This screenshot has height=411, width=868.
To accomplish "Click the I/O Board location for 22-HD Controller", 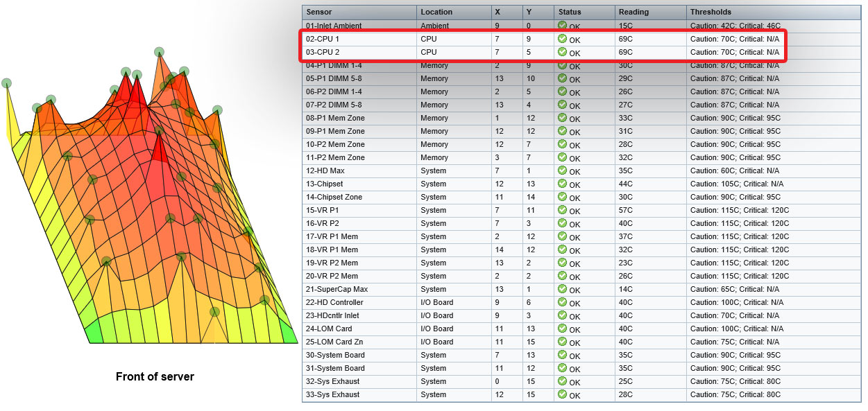I will tap(436, 302).
